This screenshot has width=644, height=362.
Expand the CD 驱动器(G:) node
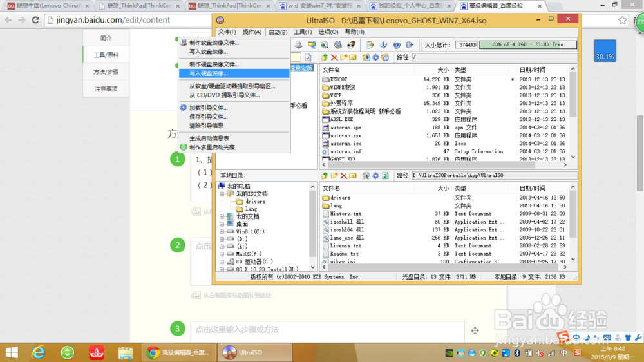click(222, 262)
